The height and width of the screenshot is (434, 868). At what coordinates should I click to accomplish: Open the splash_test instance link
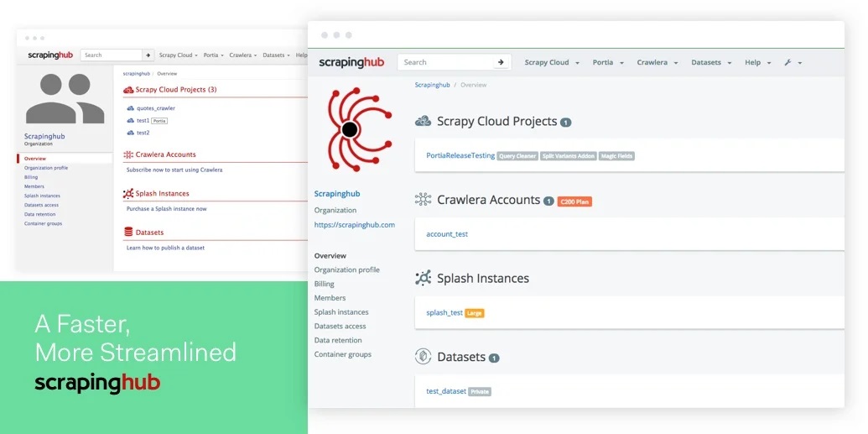(444, 312)
